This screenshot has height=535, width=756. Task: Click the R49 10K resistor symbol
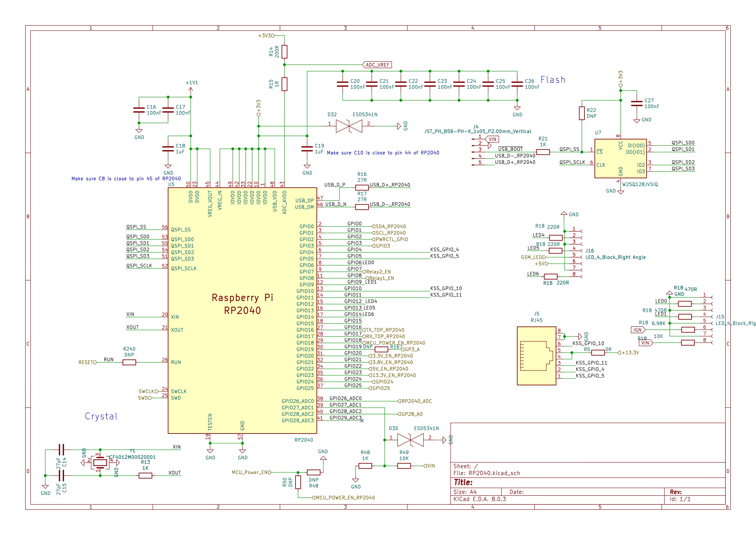click(x=404, y=466)
